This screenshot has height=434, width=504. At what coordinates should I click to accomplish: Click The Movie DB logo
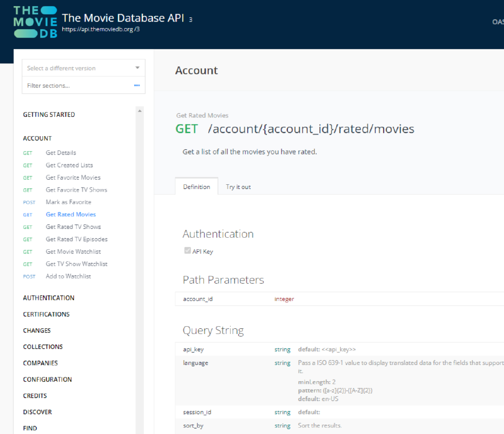coord(36,22)
